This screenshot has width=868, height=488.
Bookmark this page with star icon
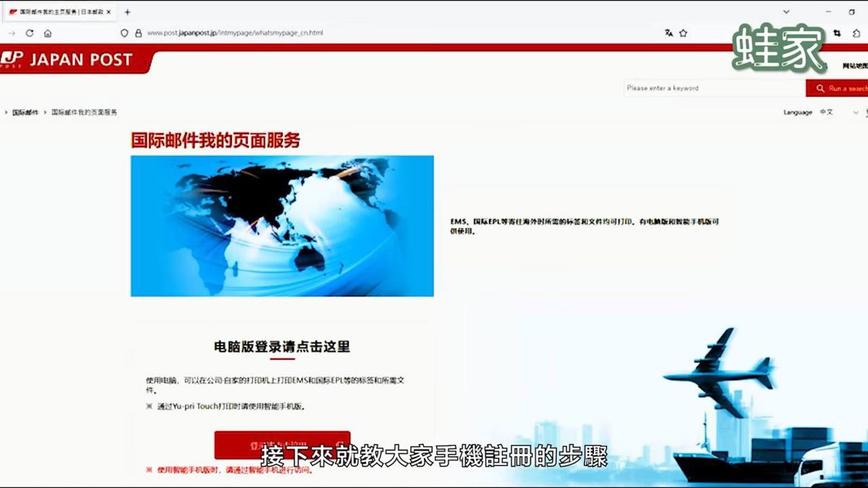[683, 33]
